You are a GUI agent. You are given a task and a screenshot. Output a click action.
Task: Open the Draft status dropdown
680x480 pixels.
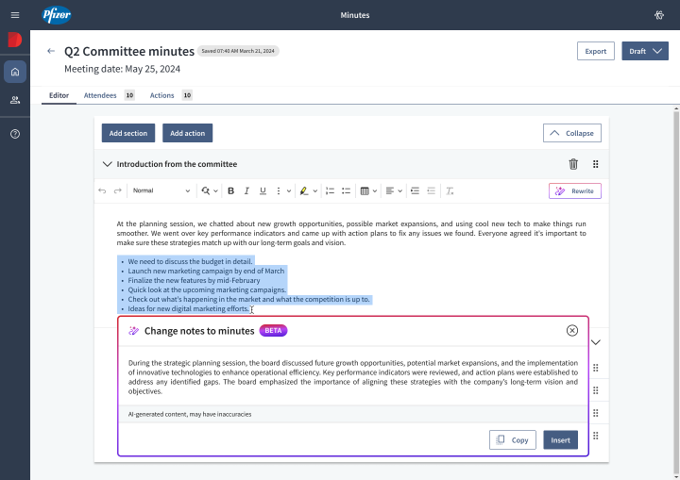coord(645,51)
